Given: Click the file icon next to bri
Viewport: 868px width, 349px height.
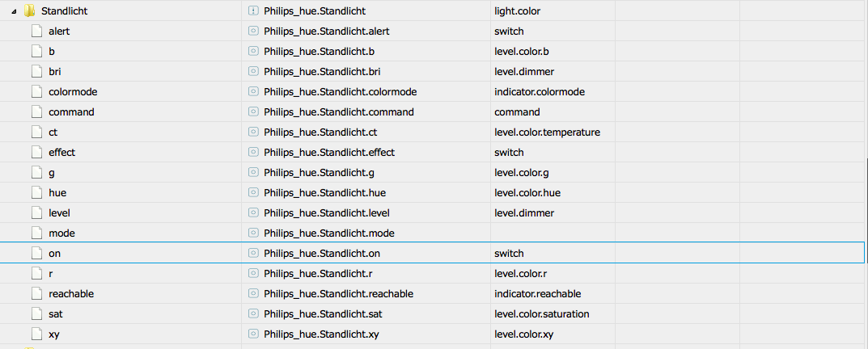Looking at the screenshot, I should (x=36, y=71).
